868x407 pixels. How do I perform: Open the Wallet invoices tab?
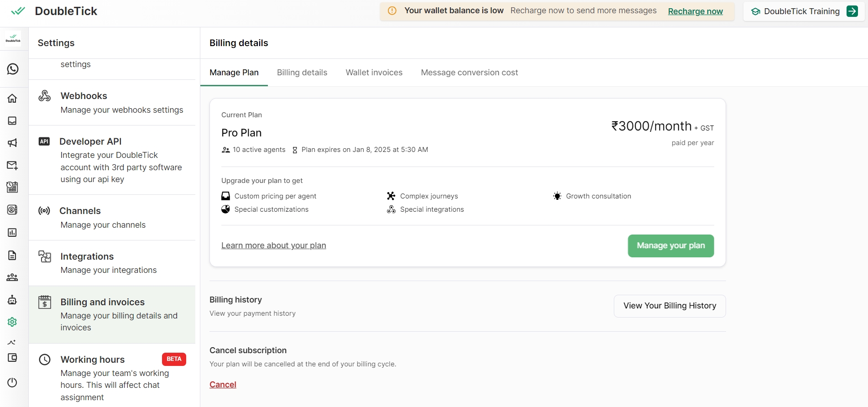(x=374, y=73)
